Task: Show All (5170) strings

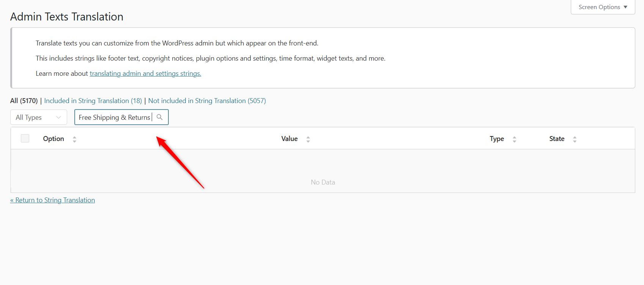Action: (24, 101)
